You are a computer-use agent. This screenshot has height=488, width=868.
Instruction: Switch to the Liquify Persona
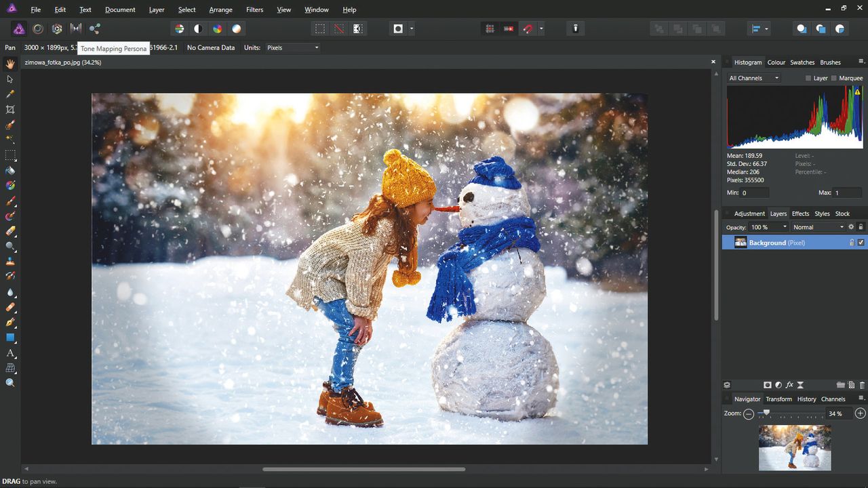(x=38, y=28)
